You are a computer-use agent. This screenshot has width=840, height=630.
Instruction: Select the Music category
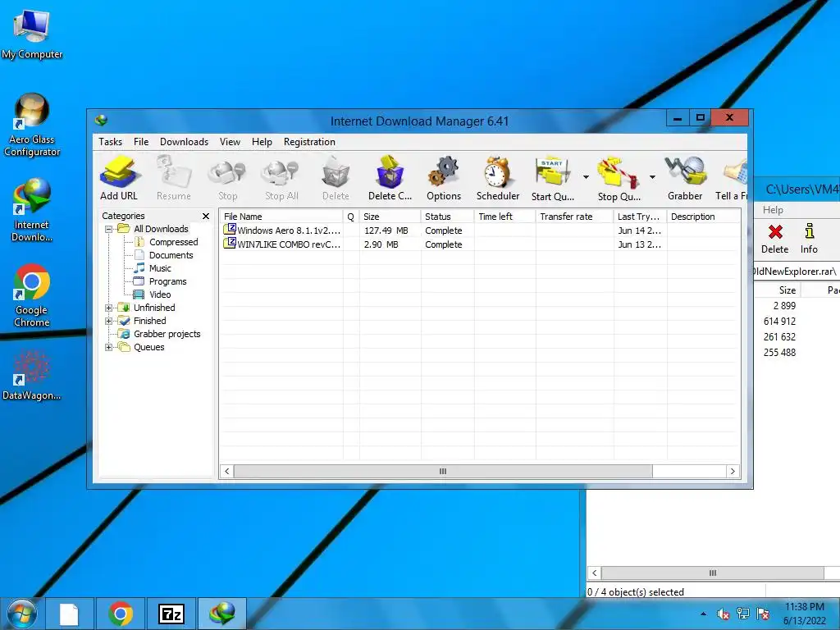160,268
